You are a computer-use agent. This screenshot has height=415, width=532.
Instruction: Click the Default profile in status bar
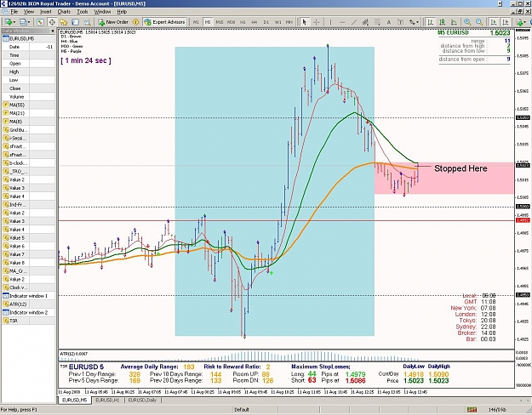pyautogui.click(x=242, y=410)
